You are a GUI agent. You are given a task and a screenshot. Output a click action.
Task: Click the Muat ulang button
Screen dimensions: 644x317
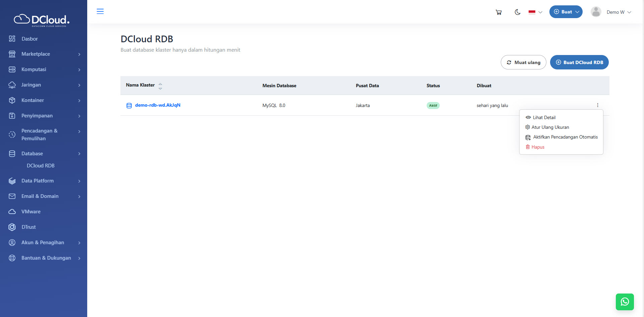coord(523,62)
